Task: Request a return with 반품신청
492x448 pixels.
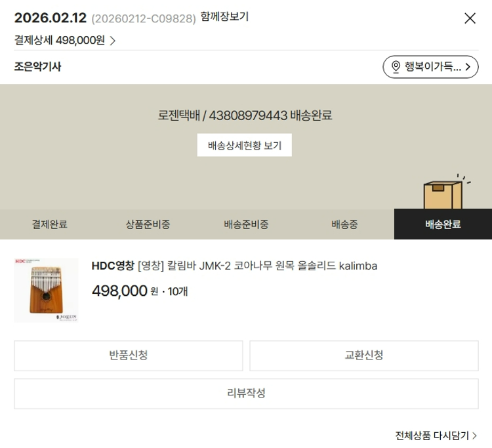Action: coord(129,356)
